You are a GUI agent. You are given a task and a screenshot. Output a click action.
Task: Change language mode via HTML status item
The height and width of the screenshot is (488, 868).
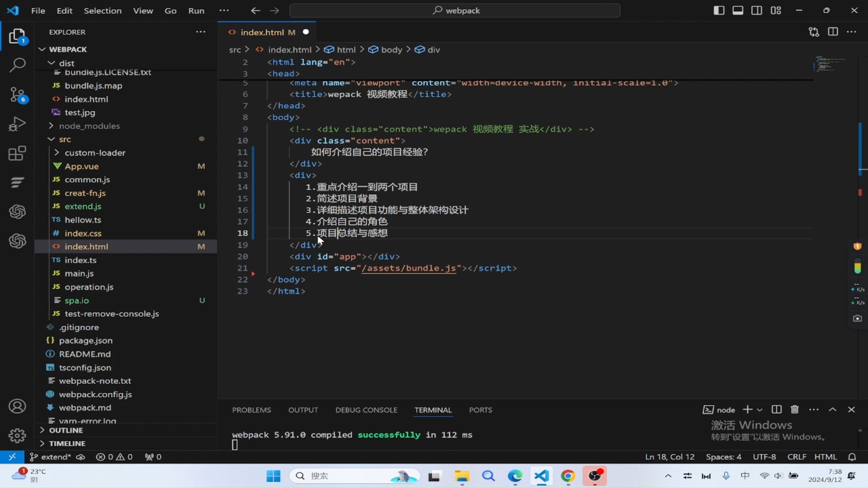click(826, 457)
